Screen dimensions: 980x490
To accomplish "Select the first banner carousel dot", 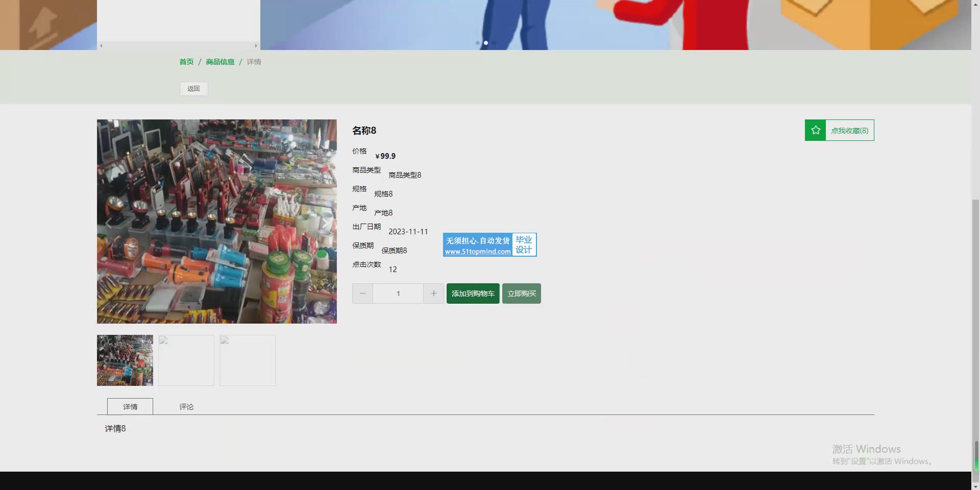I will click(x=478, y=43).
